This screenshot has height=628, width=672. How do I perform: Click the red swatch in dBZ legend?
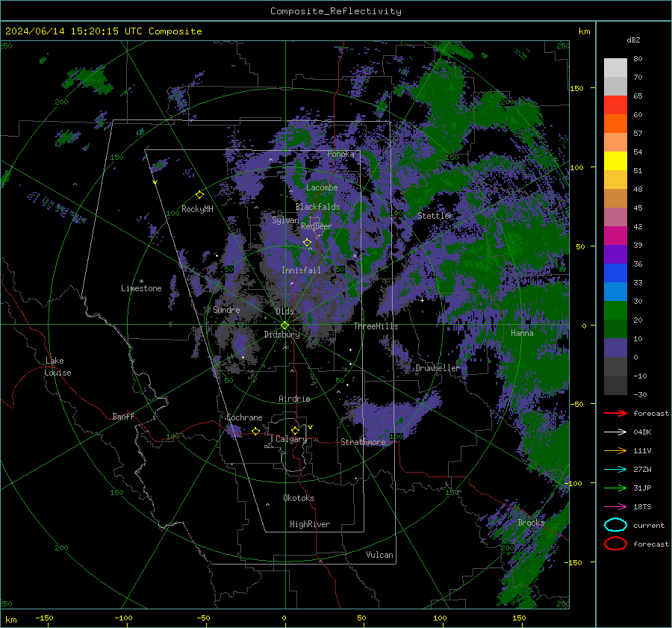(615, 105)
